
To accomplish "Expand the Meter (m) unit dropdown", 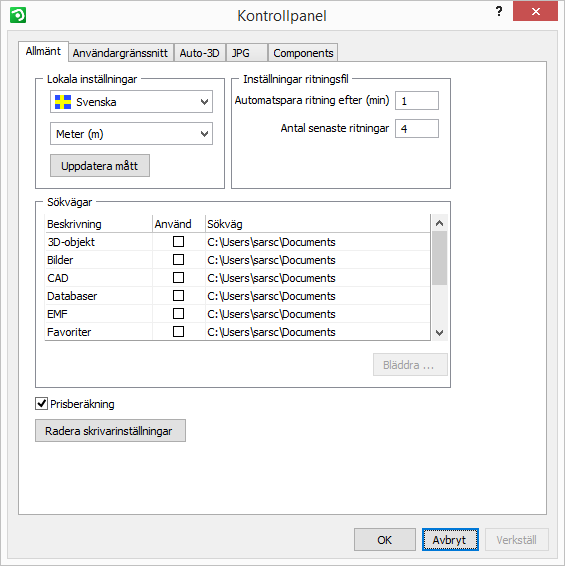I will click(x=131, y=134).
